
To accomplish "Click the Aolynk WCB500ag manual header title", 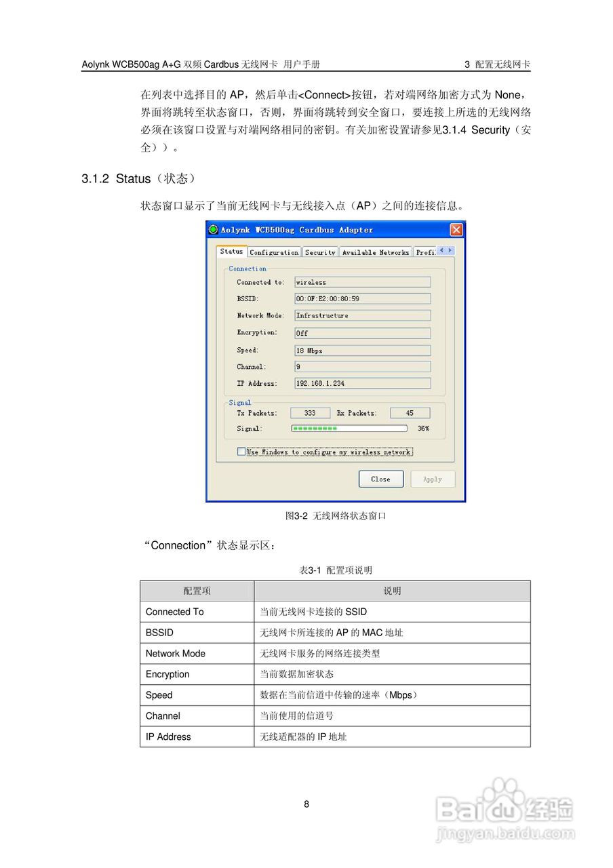I will click(201, 64).
